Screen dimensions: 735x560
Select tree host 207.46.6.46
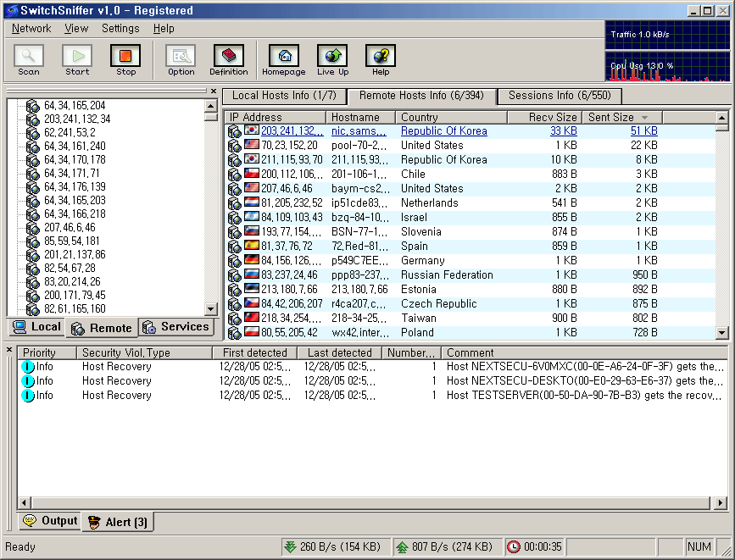(x=70, y=227)
